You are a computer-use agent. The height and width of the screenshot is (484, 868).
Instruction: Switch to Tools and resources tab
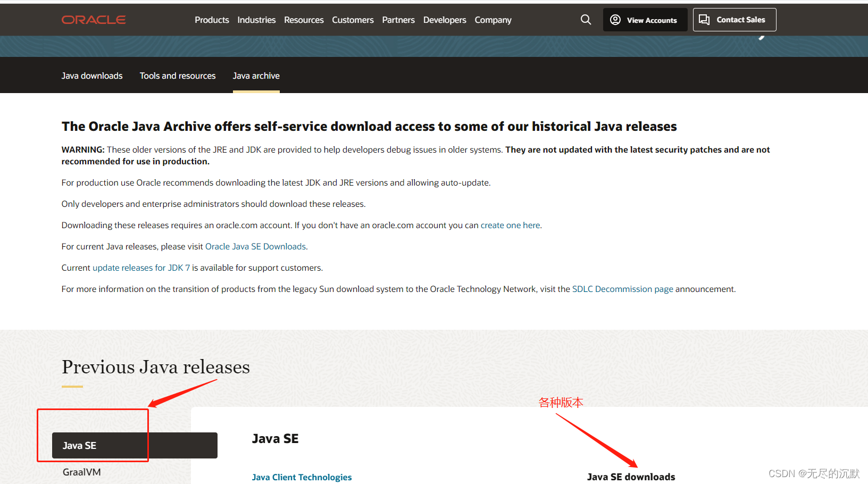point(178,76)
